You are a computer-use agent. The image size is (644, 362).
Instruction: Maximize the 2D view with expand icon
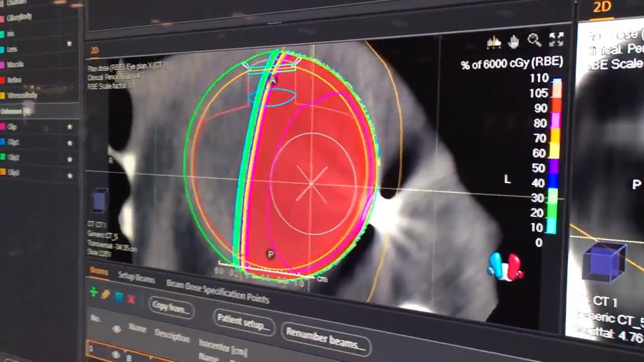click(556, 39)
